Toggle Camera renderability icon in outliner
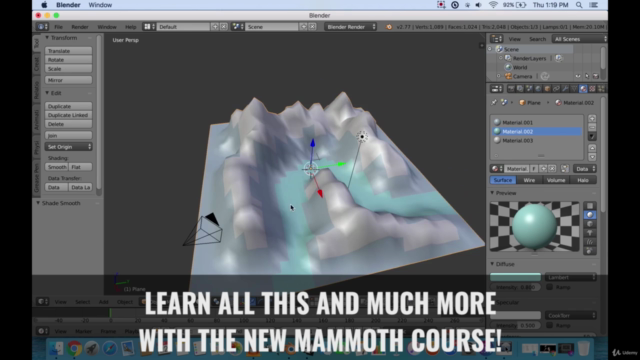640x360 pixels. point(596,76)
